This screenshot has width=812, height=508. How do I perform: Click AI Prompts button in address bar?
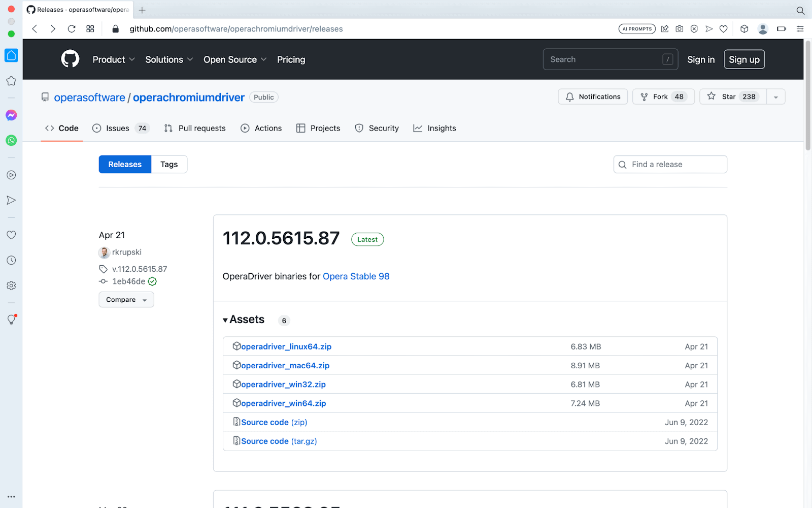(637, 29)
